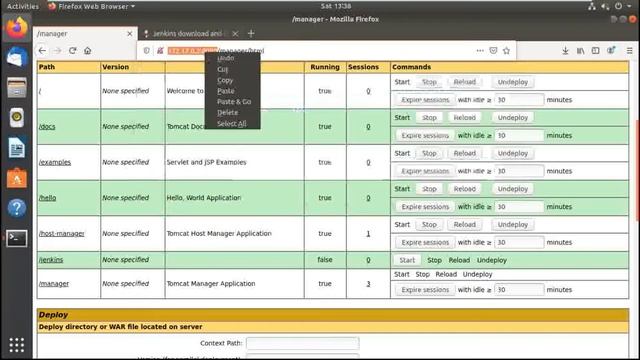640x360 pixels.
Task: Open Help from the dock
Action: [x=17, y=208]
